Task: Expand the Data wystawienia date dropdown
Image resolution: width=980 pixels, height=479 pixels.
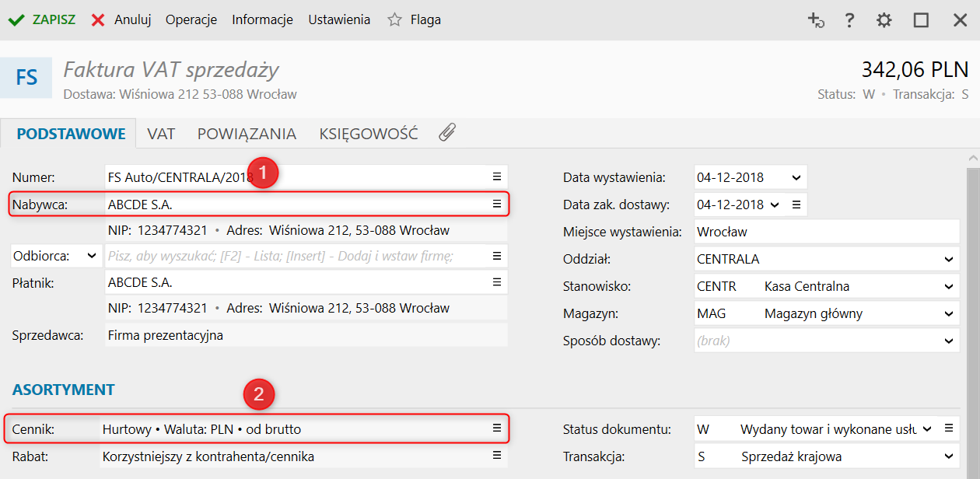Action: pyautogui.click(x=796, y=177)
